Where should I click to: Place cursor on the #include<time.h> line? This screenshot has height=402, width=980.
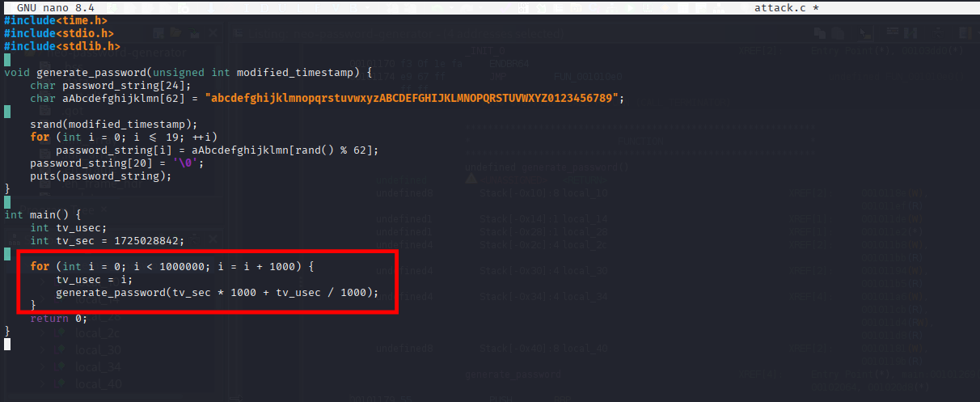click(x=55, y=20)
